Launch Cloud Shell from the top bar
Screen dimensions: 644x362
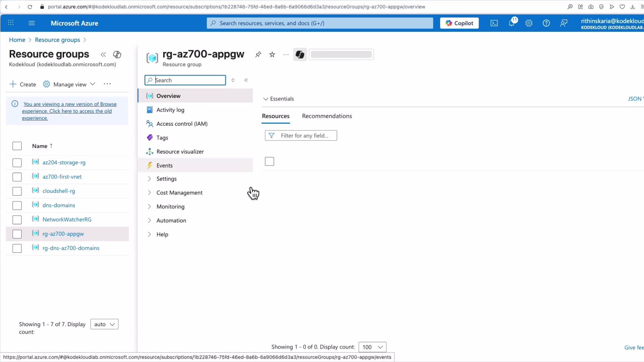(x=494, y=23)
